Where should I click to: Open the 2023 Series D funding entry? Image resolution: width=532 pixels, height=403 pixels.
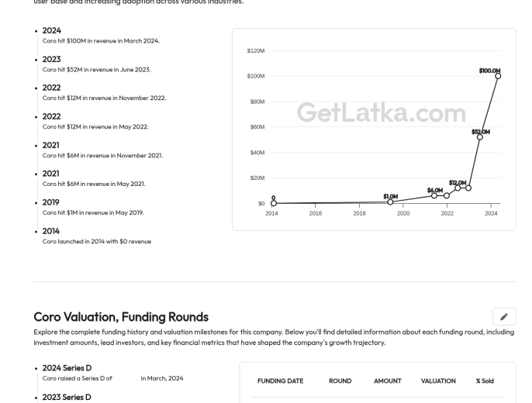coord(67,397)
